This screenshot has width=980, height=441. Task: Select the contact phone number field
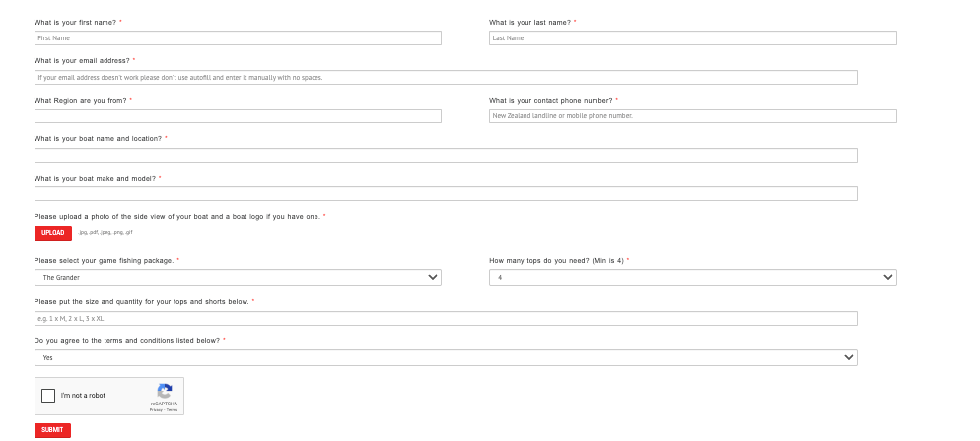[692, 116]
